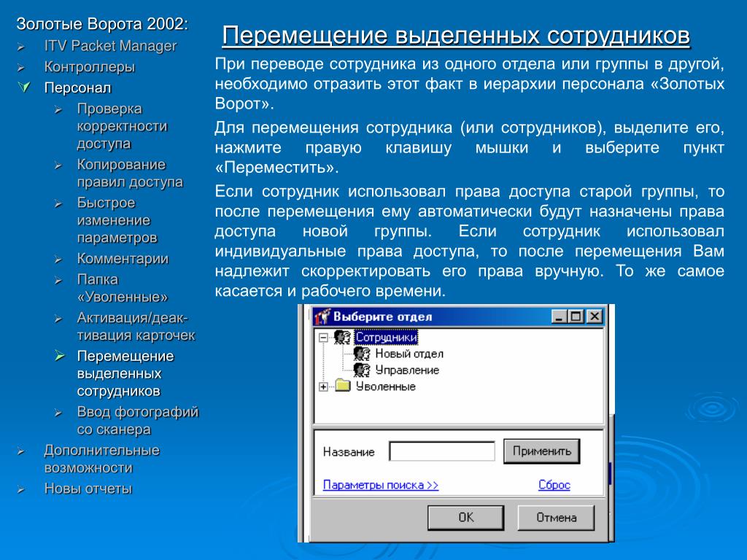Click the arrow bullet beside Контроллеры
This screenshot has height=560, width=747.
tap(21, 68)
